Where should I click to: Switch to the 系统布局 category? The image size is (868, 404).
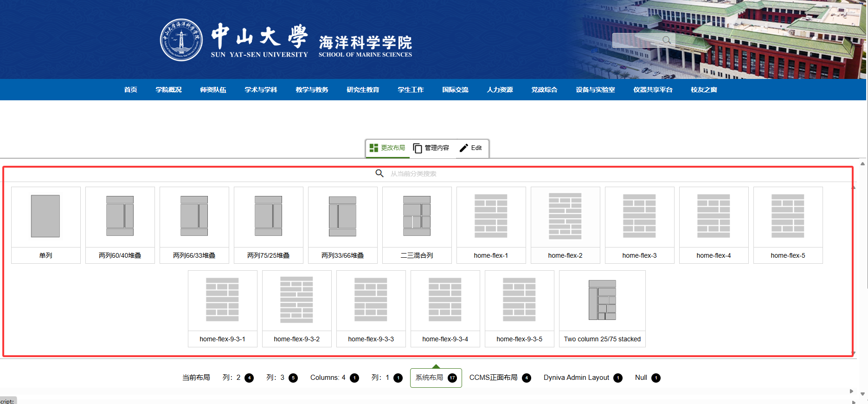tap(436, 378)
